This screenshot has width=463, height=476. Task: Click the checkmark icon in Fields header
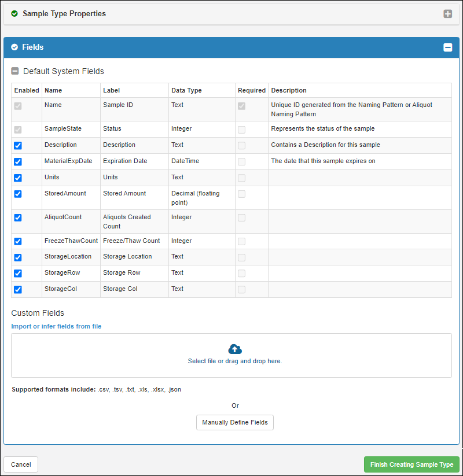(x=14, y=47)
